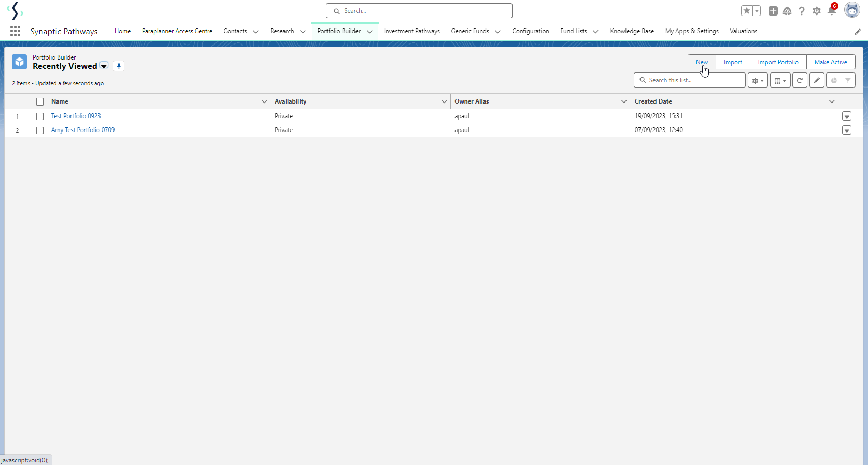This screenshot has width=868, height=465.
Task: Expand the Fund Lists nav chevron
Action: point(595,32)
